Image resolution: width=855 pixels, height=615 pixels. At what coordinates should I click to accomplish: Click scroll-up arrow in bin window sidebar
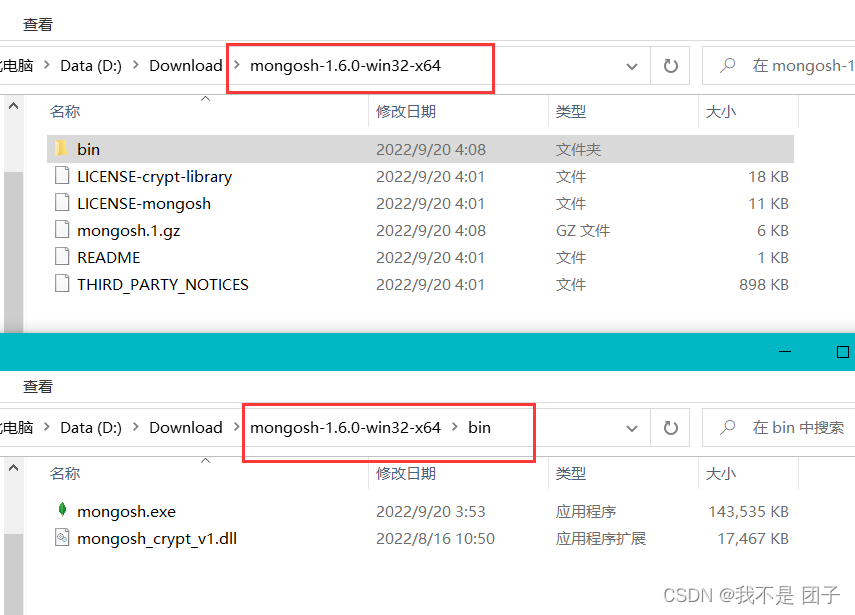pyautogui.click(x=14, y=468)
